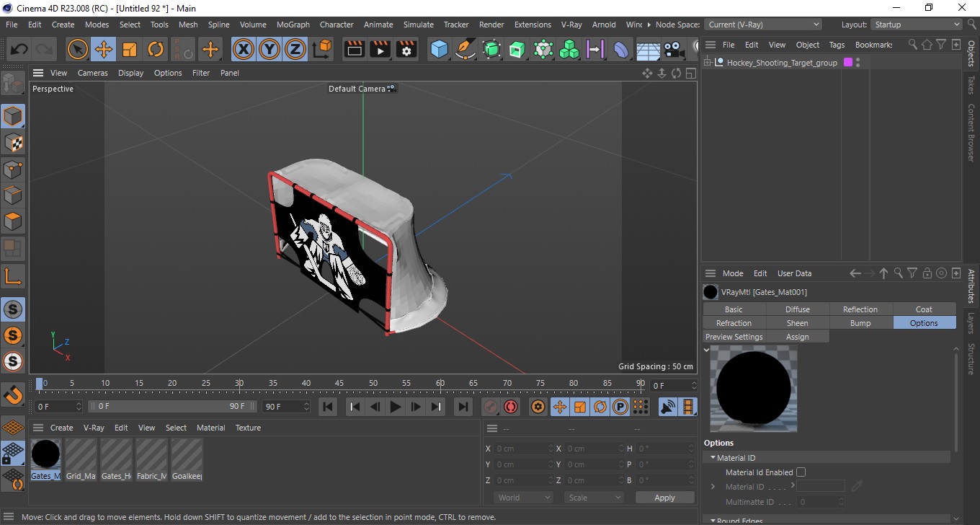
Task: Open the Simulate menu
Action: point(418,25)
